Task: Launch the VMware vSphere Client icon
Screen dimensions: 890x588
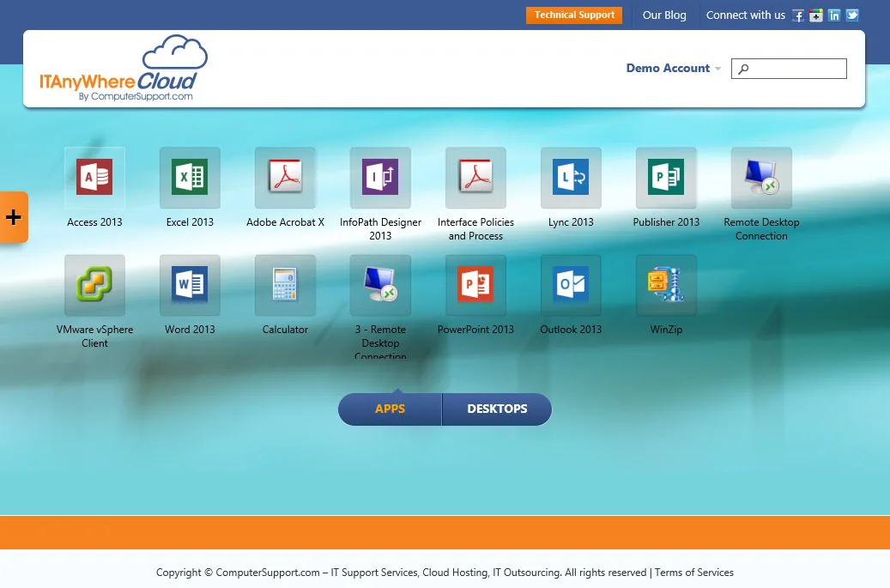Action: pyautogui.click(x=94, y=284)
